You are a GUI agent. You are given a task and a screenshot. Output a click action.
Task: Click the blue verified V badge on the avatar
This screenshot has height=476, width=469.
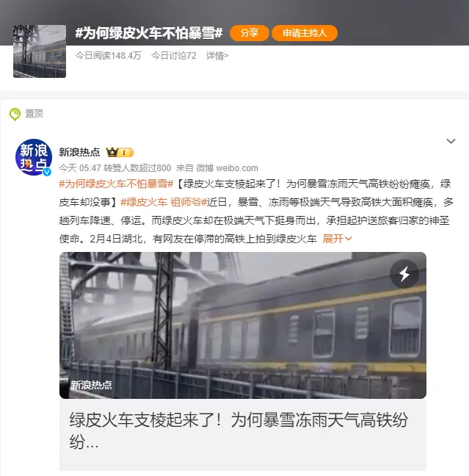pyautogui.click(x=47, y=172)
